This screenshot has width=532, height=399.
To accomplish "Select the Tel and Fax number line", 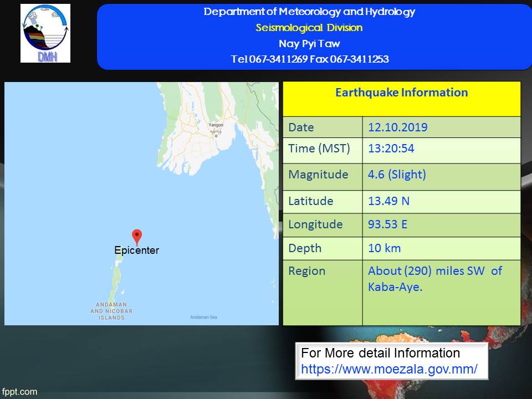I will pos(309,59).
